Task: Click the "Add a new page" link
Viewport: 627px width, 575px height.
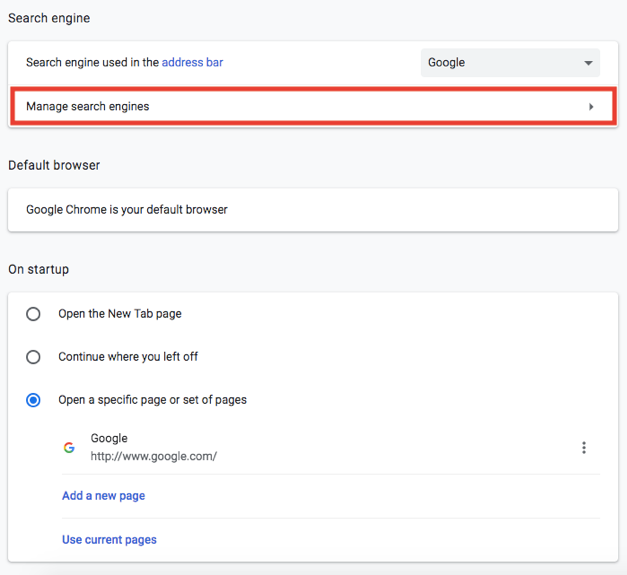Action: 103,496
